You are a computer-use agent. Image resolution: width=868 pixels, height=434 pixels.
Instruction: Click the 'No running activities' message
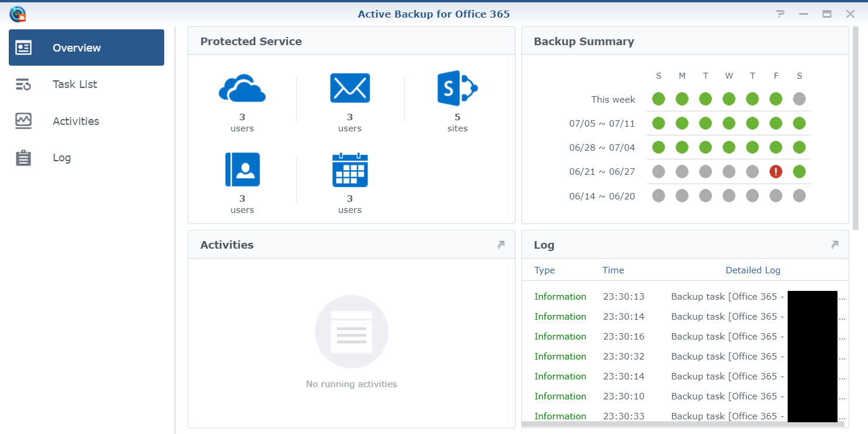pyautogui.click(x=351, y=384)
